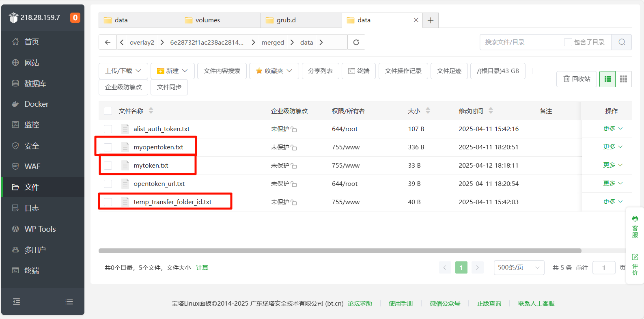Screen dimensions: 644x319
Task: Check the alist_auth_token.txt checkbox
Action: click(x=108, y=129)
